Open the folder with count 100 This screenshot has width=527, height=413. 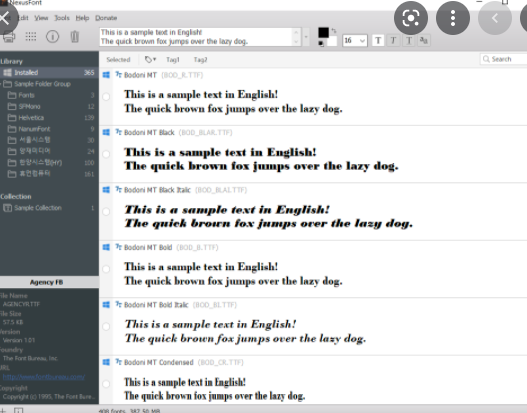click(49, 163)
